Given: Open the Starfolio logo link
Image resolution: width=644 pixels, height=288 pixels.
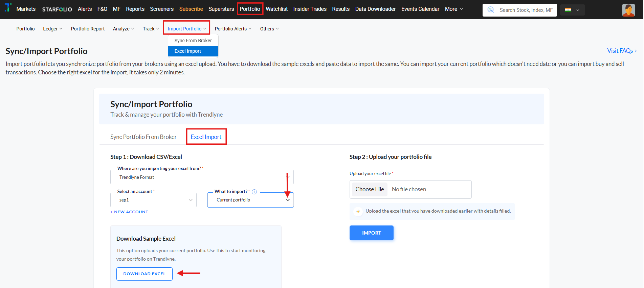Looking at the screenshot, I should 57,9.
